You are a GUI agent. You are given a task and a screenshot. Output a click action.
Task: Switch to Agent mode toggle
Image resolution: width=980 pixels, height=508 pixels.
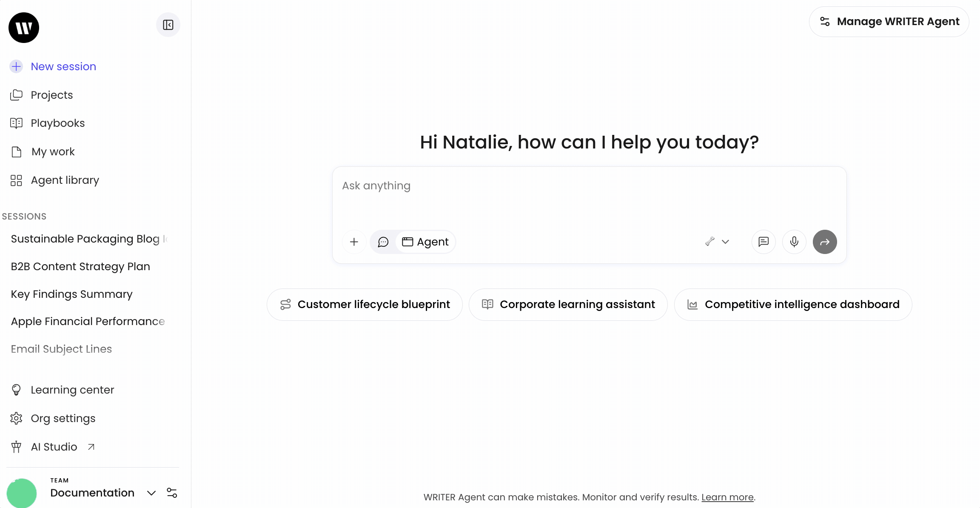[425, 242]
